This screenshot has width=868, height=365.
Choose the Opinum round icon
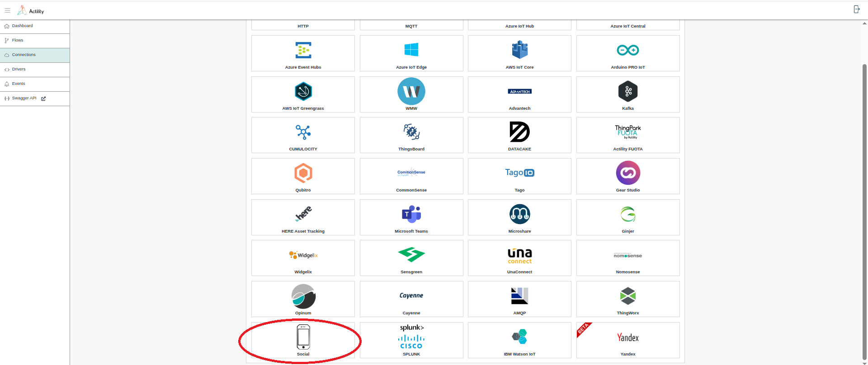click(303, 296)
